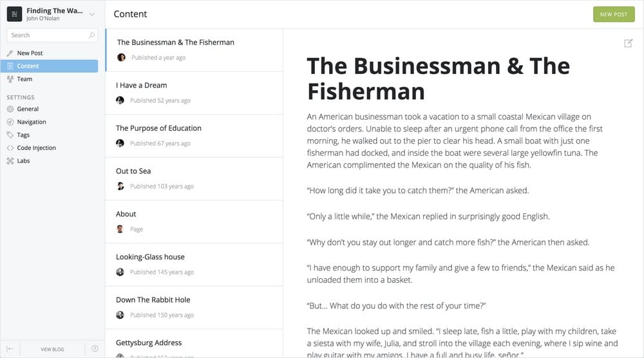This screenshot has height=358, width=644.
Task: Open the Team section
Action: (x=24, y=79)
